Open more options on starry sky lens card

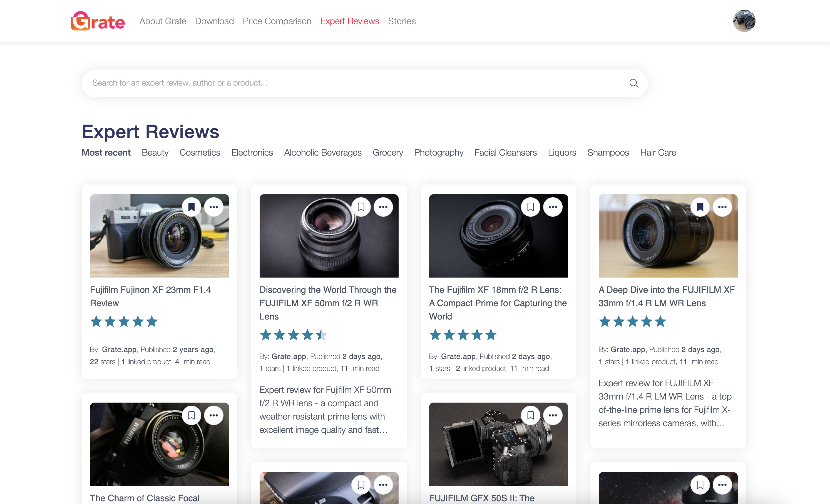pos(722,485)
